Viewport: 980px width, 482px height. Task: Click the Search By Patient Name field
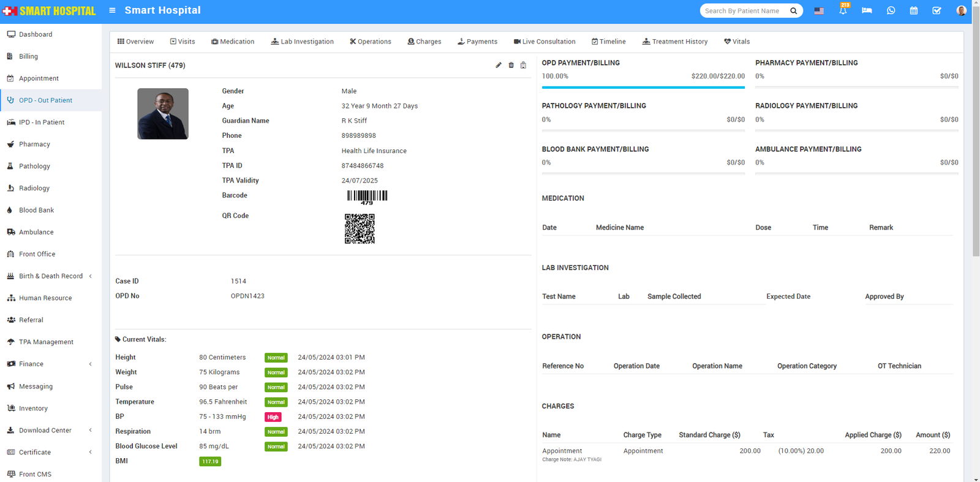click(x=744, y=11)
